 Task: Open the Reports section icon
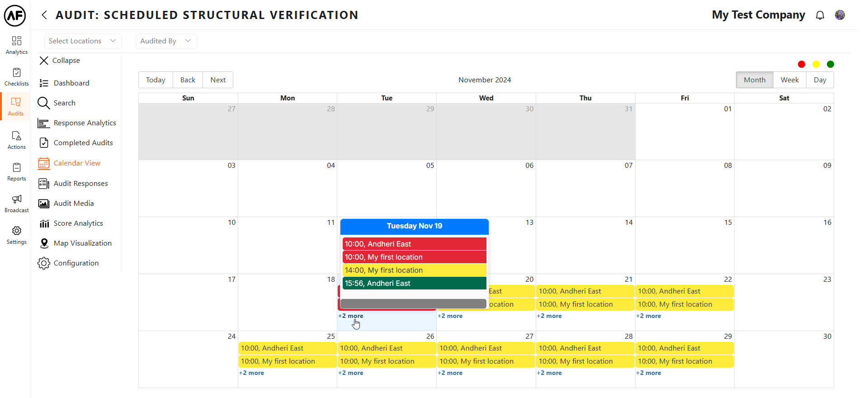click(17, 172)
